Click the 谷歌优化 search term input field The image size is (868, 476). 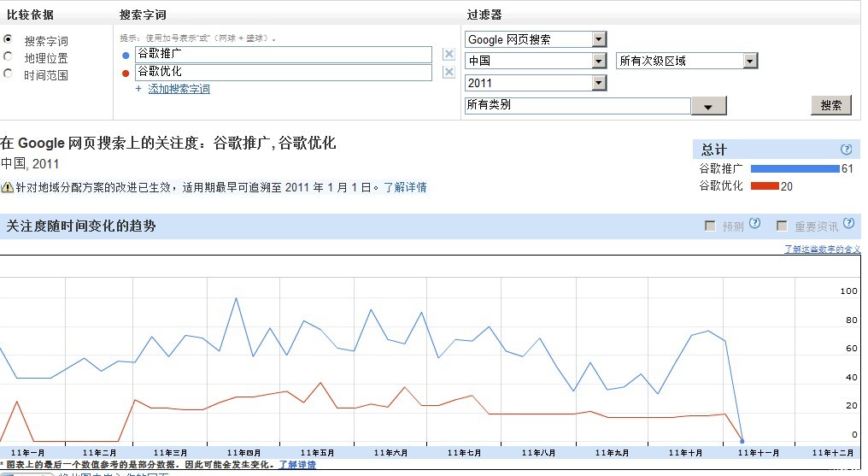284,73
